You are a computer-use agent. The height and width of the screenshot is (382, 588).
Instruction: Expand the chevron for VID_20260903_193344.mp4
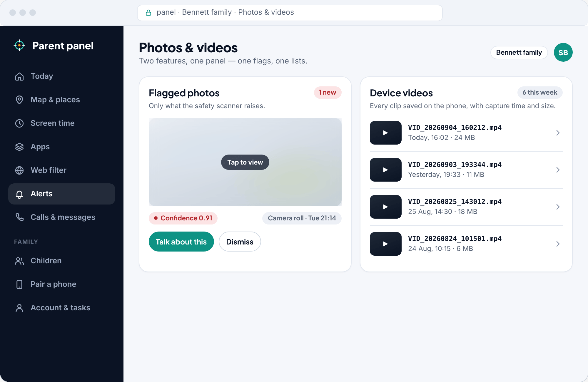click(558, 170)
